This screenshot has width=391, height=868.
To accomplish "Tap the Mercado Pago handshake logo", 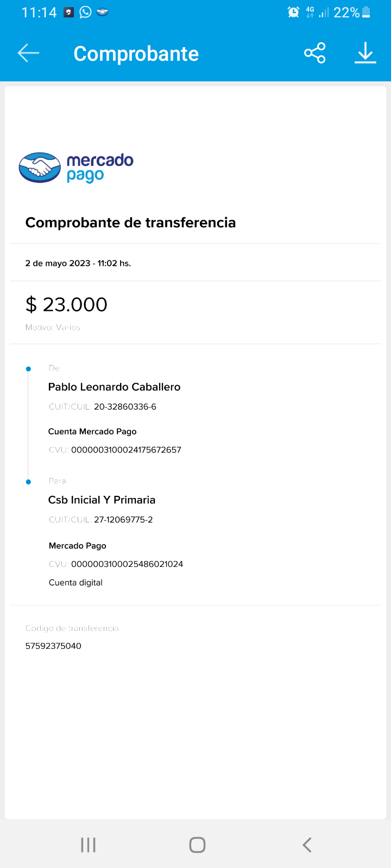I will [40, 168].
